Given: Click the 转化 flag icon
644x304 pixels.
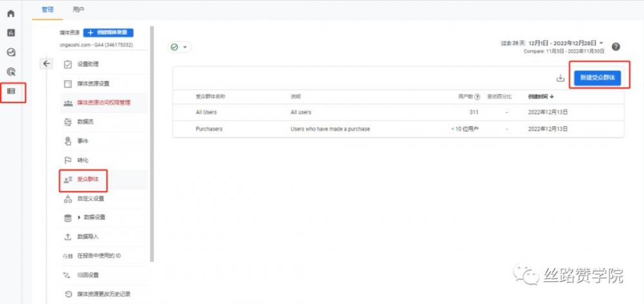Looking at the screenshot, I should (68, 160).
